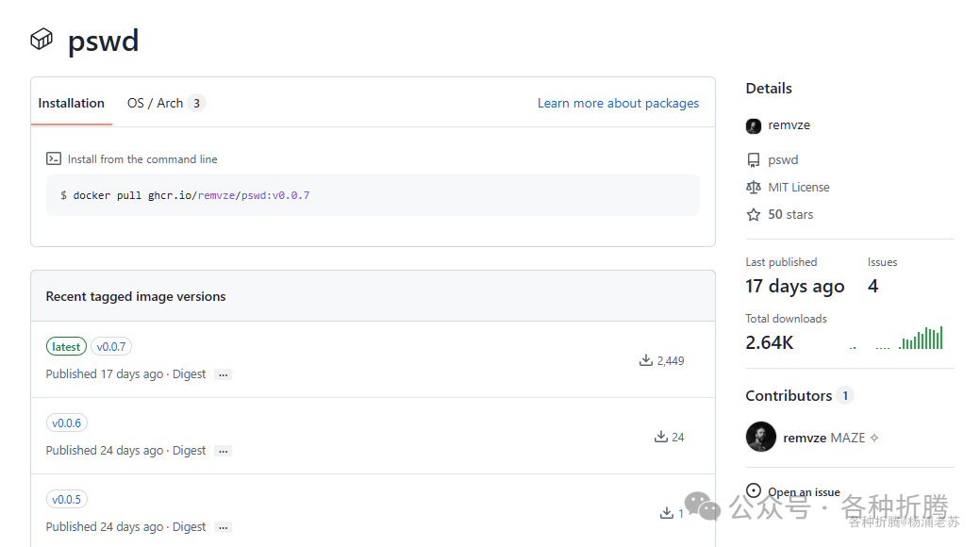Image resolution: width=980 pixels, height=547 pixels.
Task: Click Published 17 days ago text
Action: click(105, 373)
